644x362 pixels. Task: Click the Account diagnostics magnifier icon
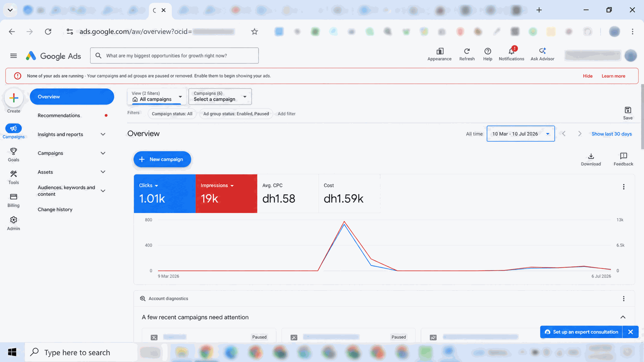point(142,298)
